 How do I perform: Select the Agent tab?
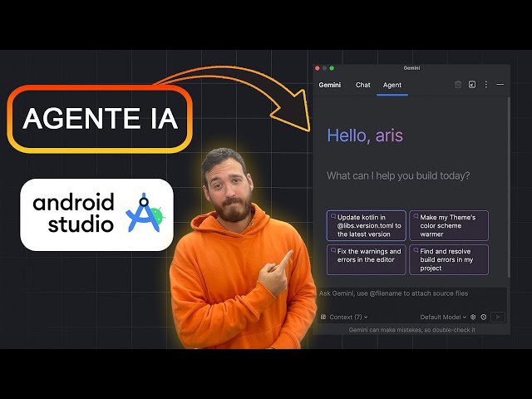click(392, 85)
